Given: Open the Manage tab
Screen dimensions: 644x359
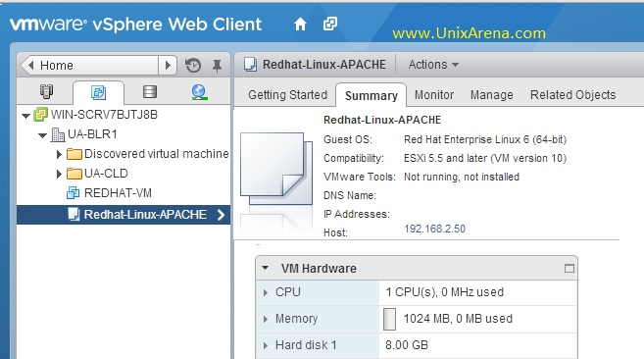Looking at the screenshot, I should [492, 95].
